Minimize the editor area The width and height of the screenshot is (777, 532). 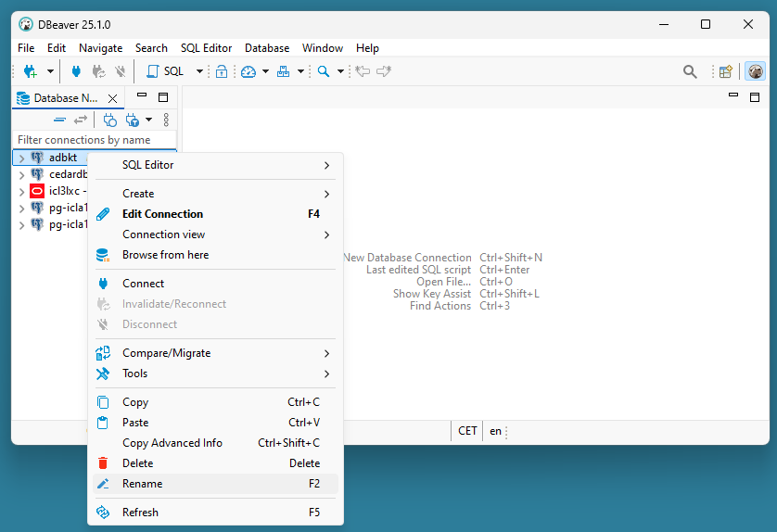pos(733,95)
